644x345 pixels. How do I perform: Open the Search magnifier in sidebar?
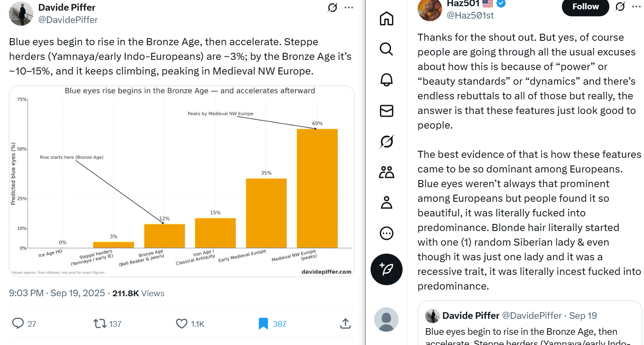click(x=387, y=49)
